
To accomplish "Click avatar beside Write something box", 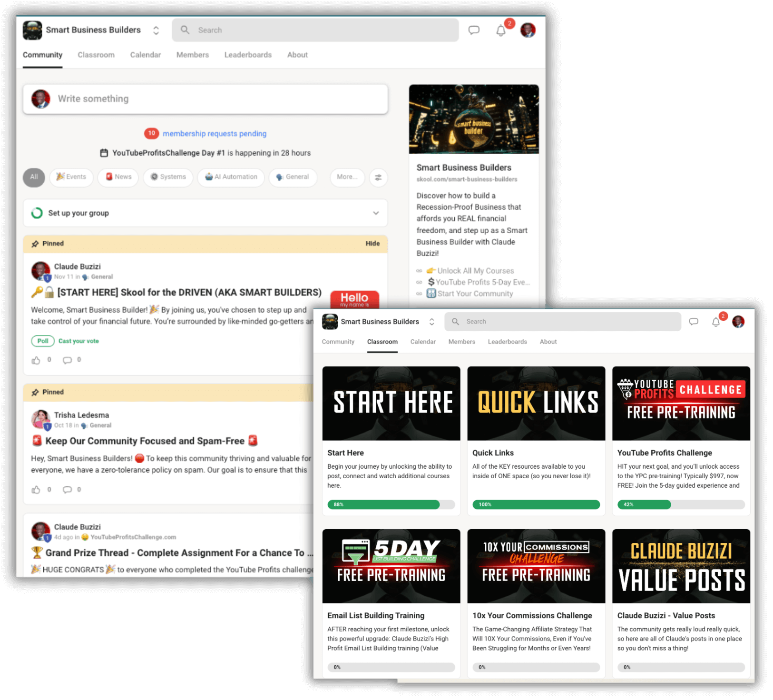I will point(40,99).
